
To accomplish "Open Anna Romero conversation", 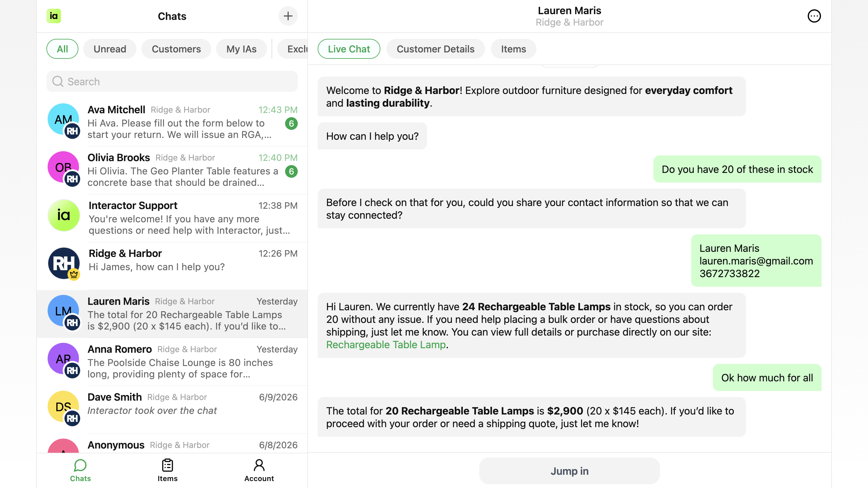I will click(172, 361).
